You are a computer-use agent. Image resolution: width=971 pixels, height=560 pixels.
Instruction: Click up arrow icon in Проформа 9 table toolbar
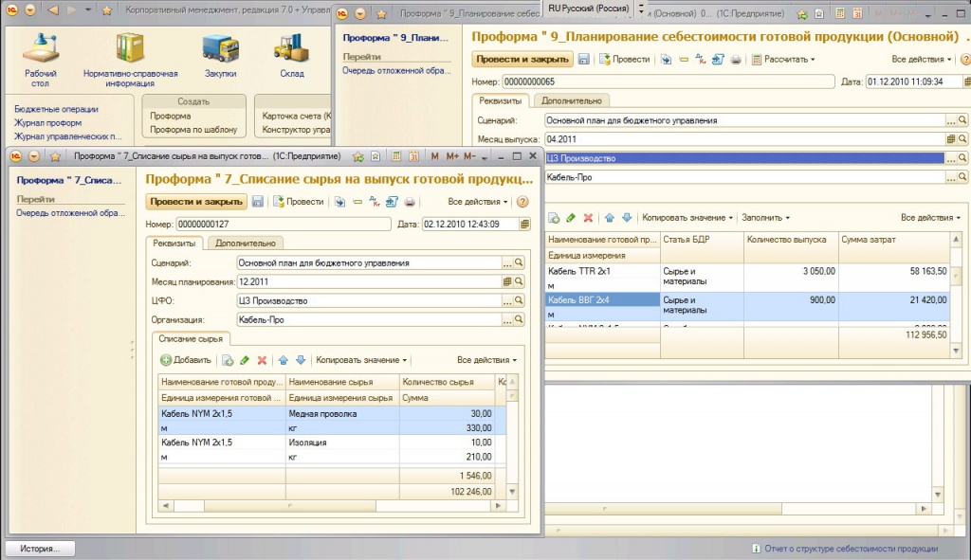coord(610,218)
